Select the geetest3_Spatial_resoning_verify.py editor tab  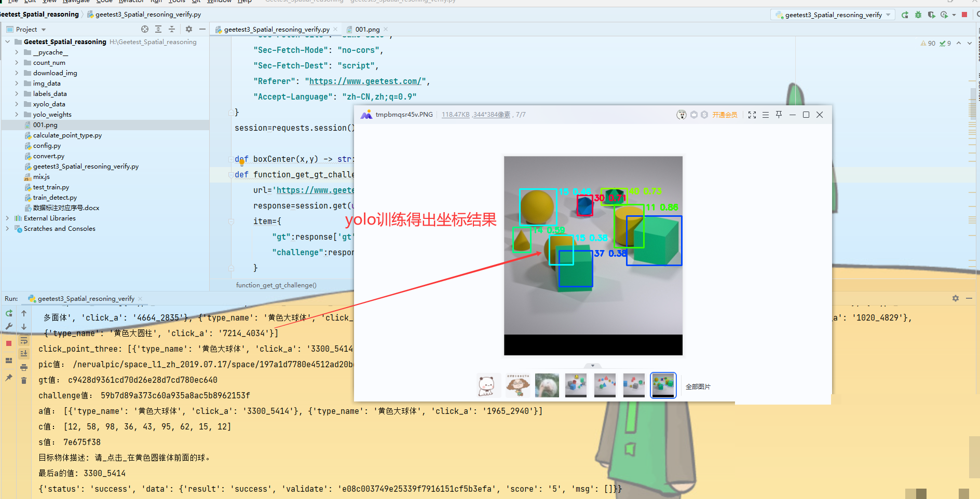point(277,30)
